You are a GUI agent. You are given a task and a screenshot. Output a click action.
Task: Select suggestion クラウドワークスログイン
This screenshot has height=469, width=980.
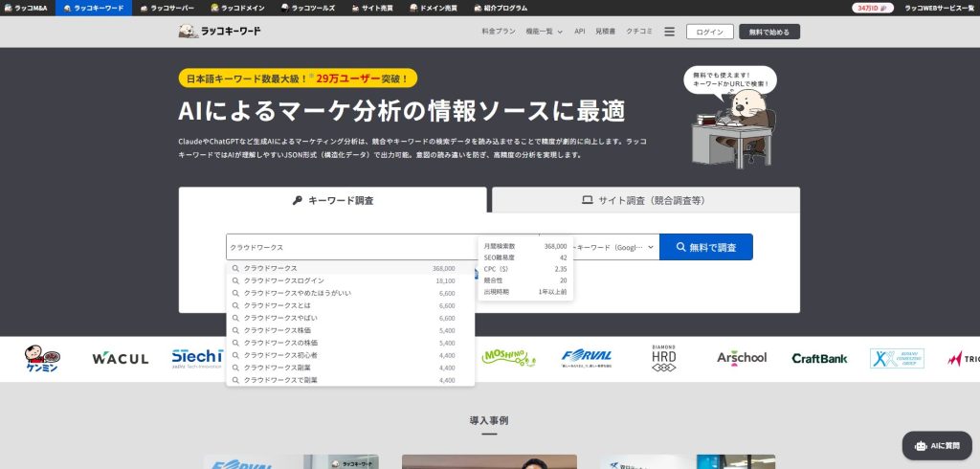(350, 280)
